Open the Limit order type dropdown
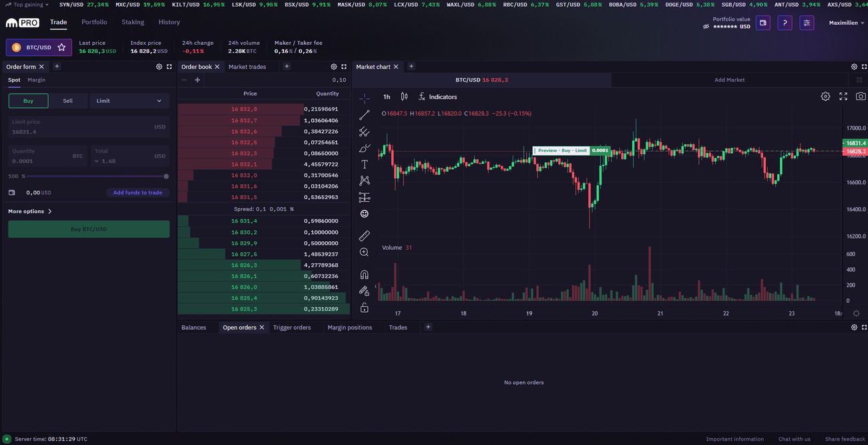The width and height of the screenshot is (868, 445). [129, 101]
